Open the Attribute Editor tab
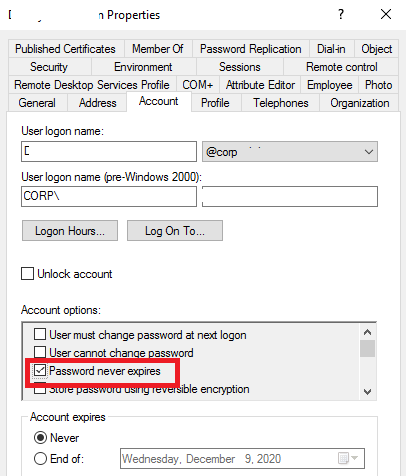Viewport: 406px width, 476px height. [x=260, y=85]
